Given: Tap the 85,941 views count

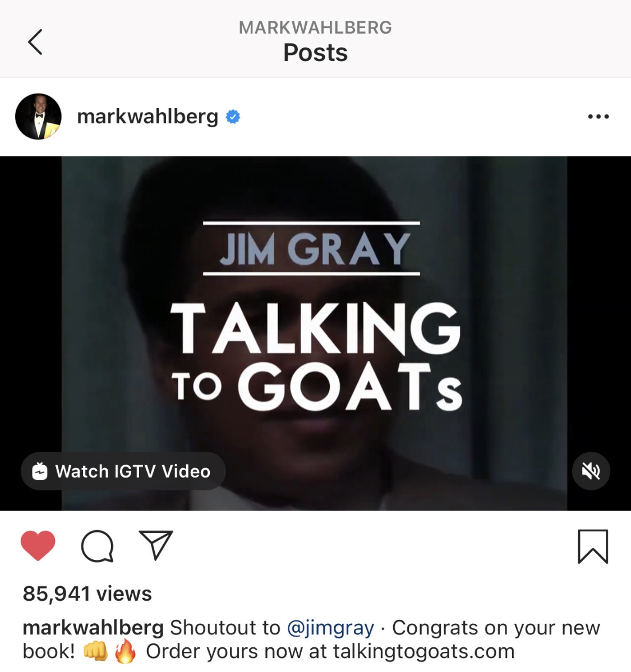Looking at the screenshot, I should coord(87,594).
